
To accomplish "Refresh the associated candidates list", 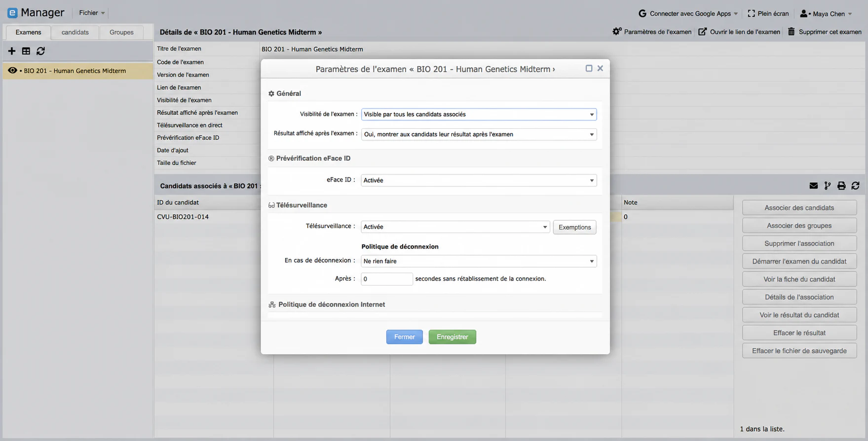I will coord(856,185).
